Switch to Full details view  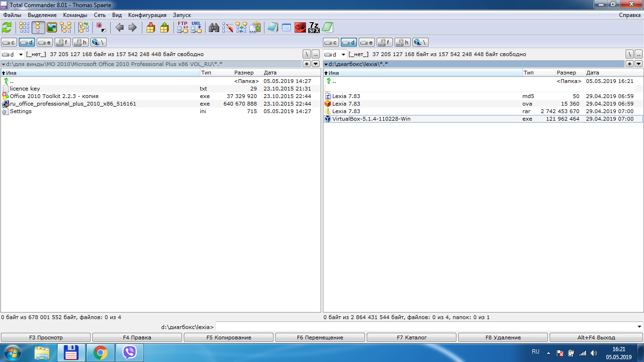click(38, 27)
